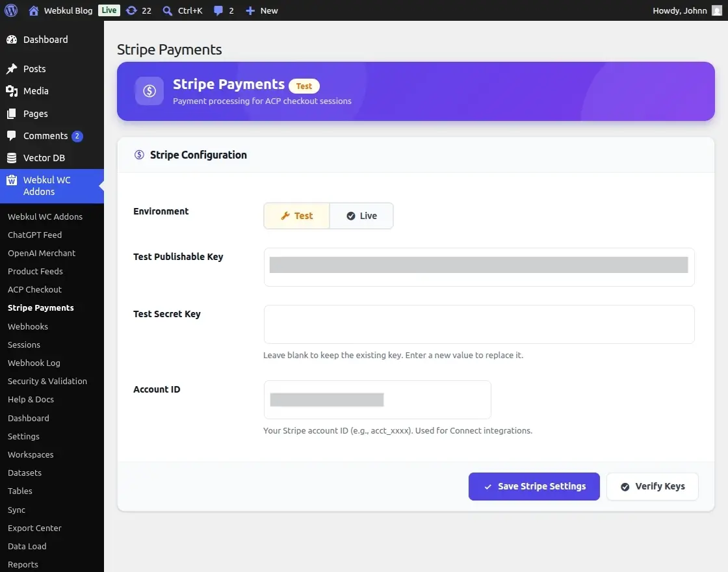Click the Test badge in the banner
The image size is (728, 572).
[304, 86]
